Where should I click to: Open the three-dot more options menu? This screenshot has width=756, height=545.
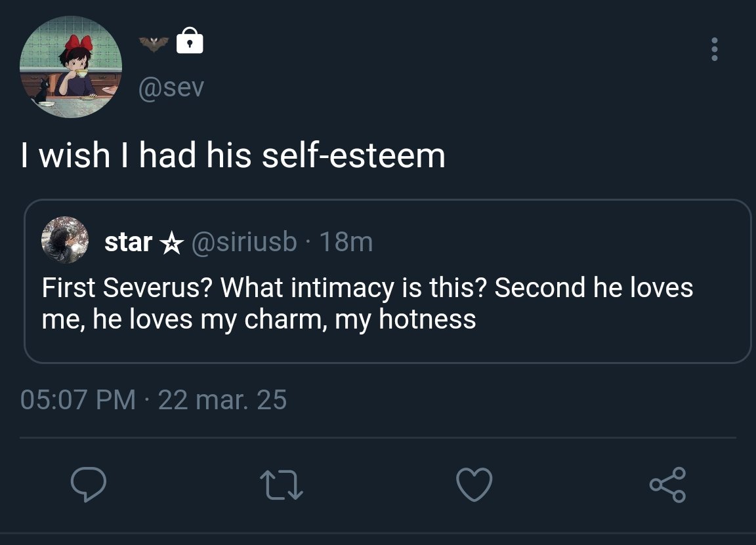pos(714,50)
